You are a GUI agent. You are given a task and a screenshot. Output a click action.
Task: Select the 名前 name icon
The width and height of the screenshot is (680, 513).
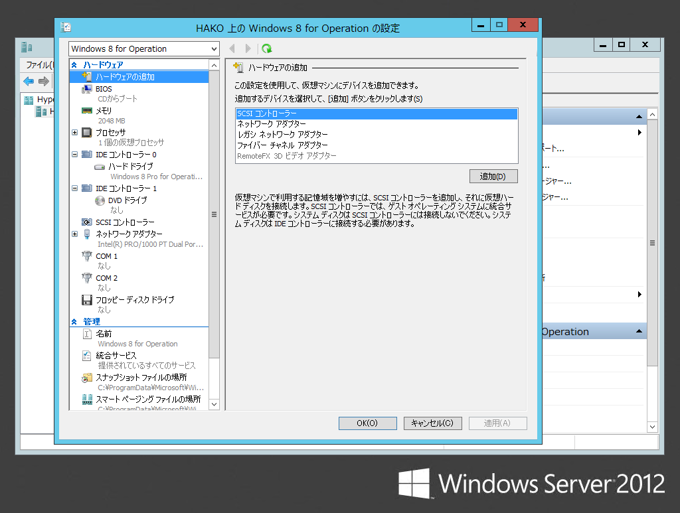pos(87,333)
